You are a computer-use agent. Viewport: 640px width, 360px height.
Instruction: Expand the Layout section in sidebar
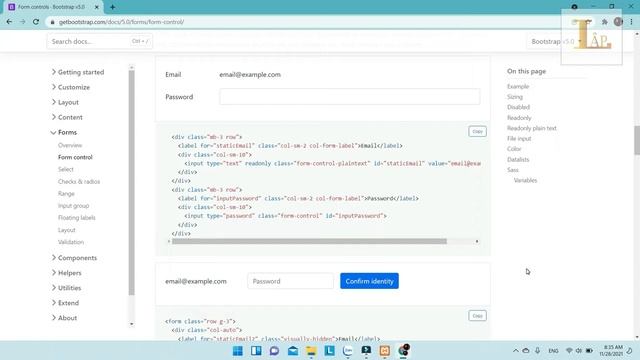pyautogui.click(x=65, y=102)
